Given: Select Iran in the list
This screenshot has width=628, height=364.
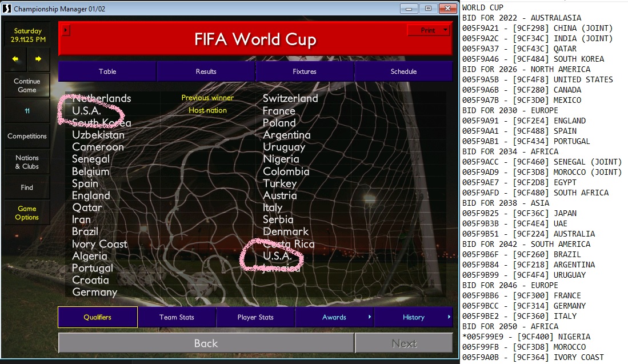Looking at the screenshot, I should (81, 219).
